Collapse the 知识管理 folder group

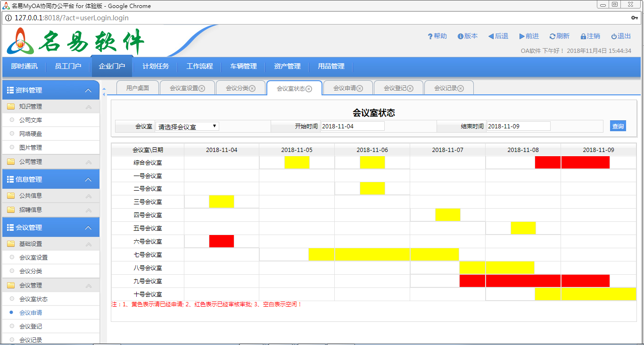pos(88,107)
